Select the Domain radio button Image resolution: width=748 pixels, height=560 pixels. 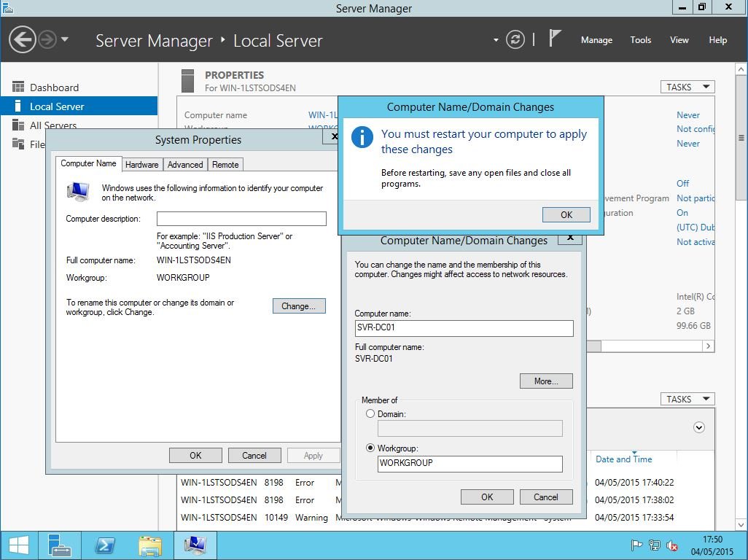click(370, 413)
